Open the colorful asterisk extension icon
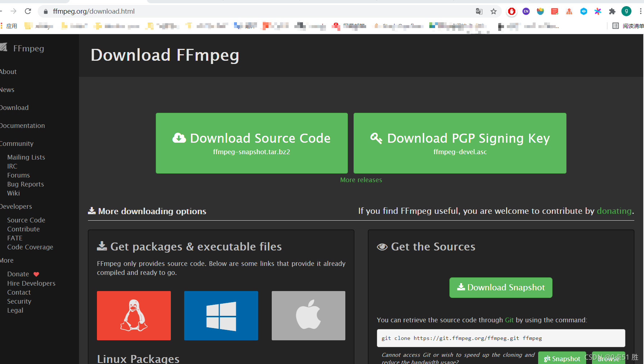The height and width of the screenshot is (364, 644). point(598,11)
